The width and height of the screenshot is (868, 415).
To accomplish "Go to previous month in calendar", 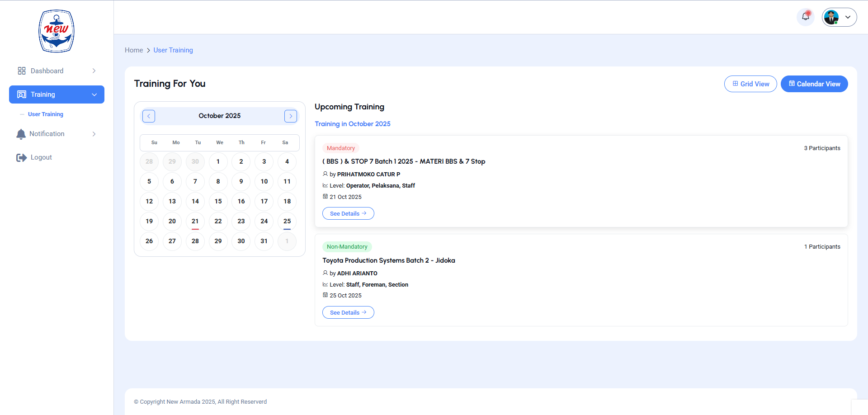I will click(149, 116).
